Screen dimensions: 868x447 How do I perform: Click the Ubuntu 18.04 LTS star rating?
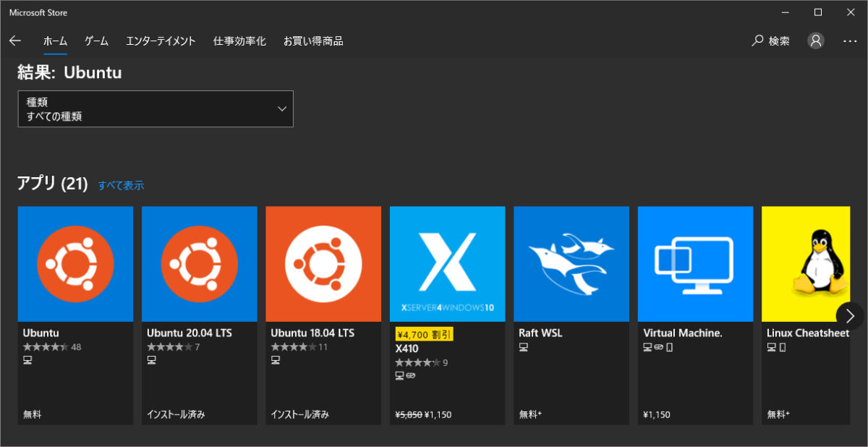pyautogui.click(x=299, y=347)
